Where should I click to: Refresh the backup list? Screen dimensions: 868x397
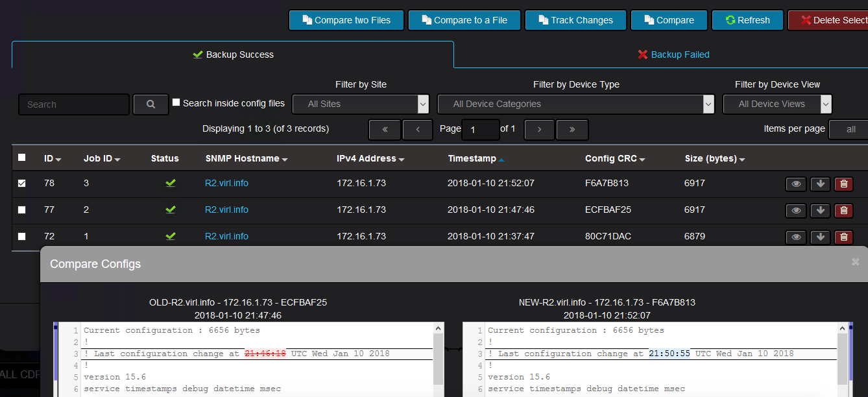(x=747, y=20)
